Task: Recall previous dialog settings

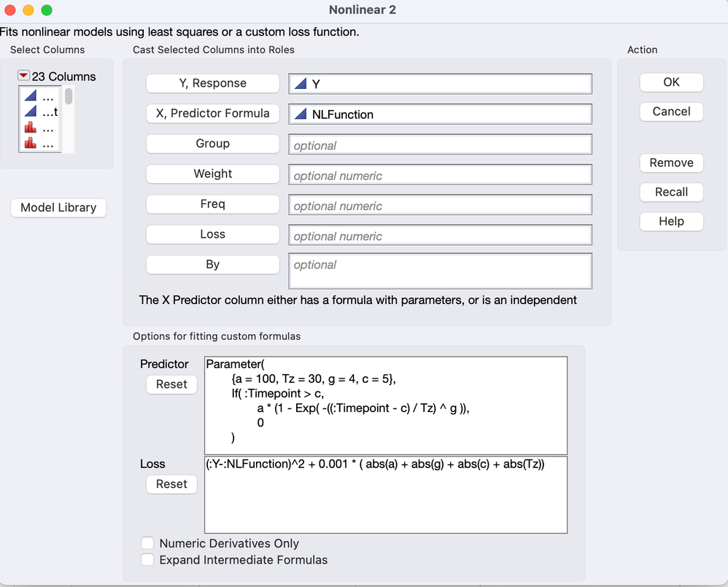Action: (671, 192)
